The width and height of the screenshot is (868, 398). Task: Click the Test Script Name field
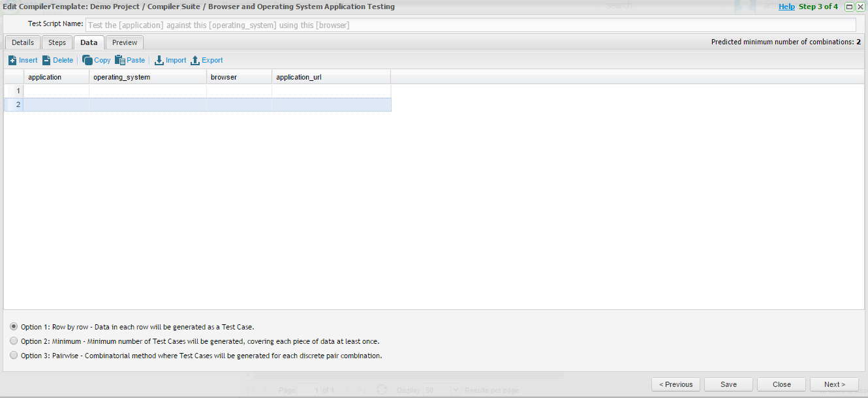470,25
